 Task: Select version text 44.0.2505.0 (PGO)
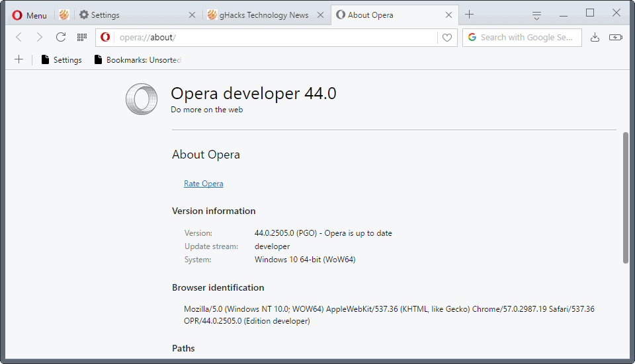tap(286, 233)
